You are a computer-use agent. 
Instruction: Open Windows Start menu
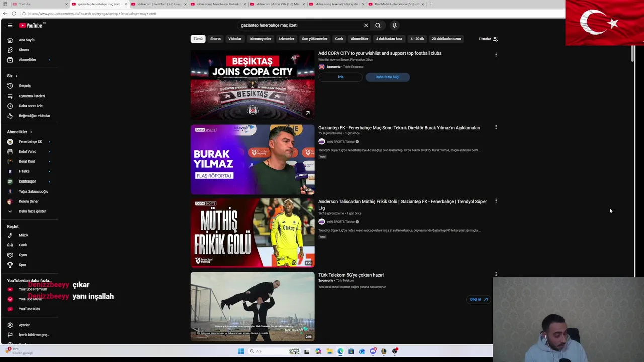[241, 351]
